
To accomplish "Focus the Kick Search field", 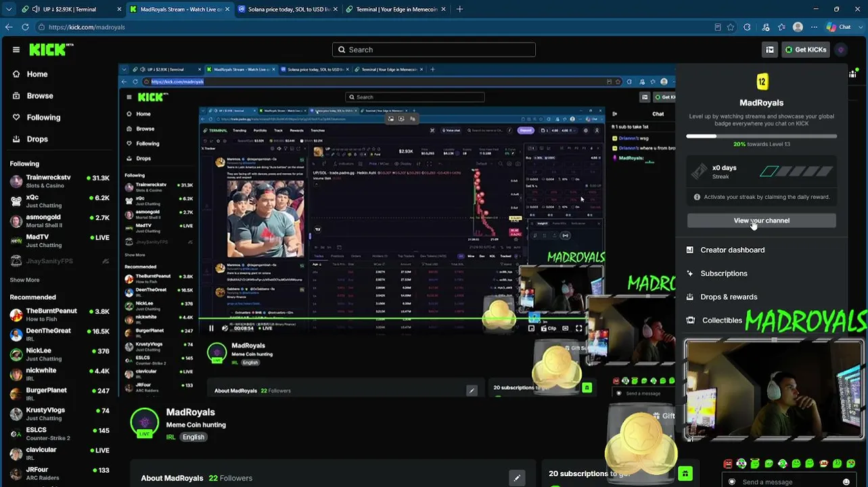I will pyautogui.click(x=434, y=49).
